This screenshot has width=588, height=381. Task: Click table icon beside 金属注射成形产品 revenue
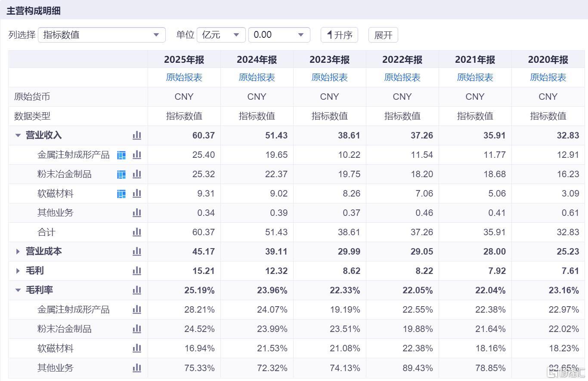pyautogui.click(x=122, y=155)
